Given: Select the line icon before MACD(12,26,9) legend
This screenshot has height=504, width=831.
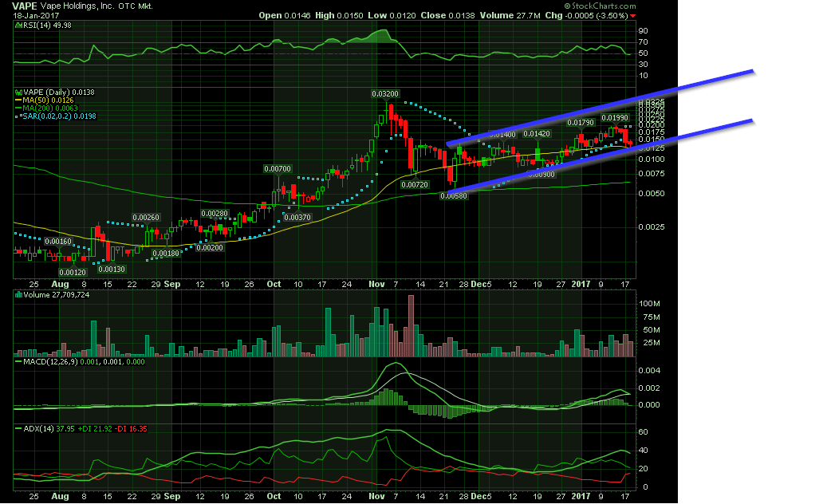Looking at the screenshot, I should tap(18, 361).
